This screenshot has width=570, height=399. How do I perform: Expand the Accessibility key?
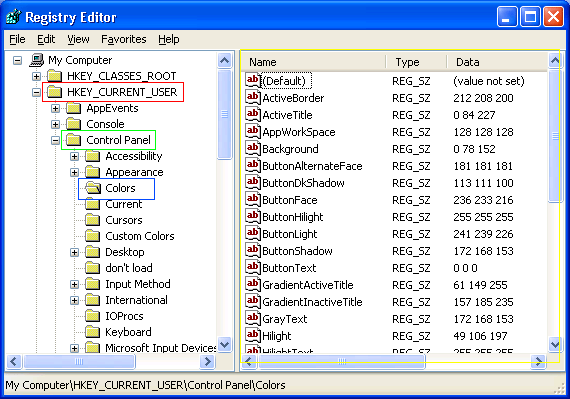click(75, 156)
